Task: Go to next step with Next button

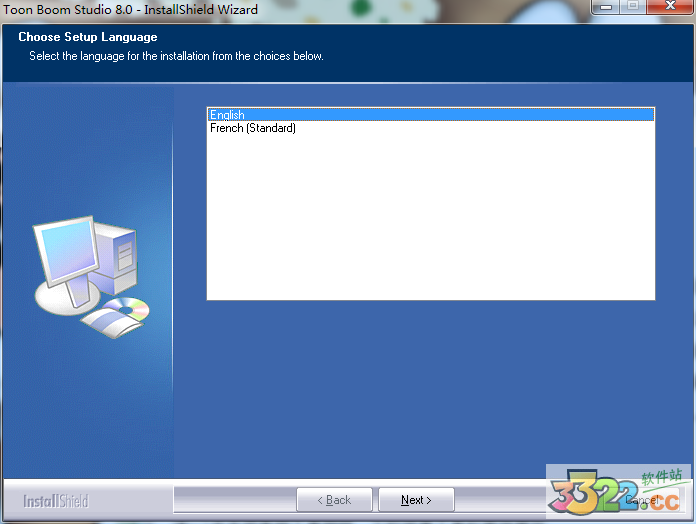Action: 416,500
